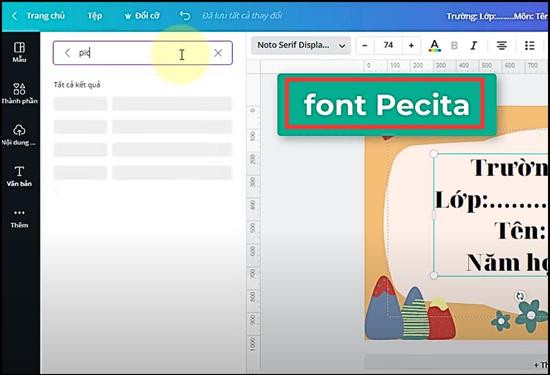The width and height of the screenshot is (550, 375).
Task: Click the rotate handle below text box
Action: (520, 296)
